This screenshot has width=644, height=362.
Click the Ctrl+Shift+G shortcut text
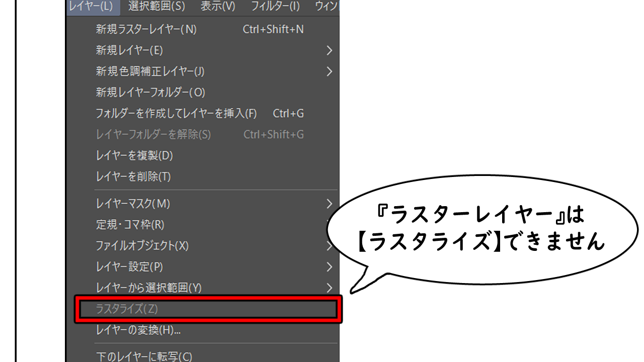274,135
